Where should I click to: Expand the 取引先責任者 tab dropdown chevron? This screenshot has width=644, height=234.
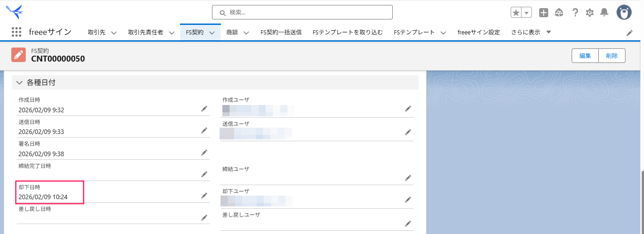[x=171, y=33]
